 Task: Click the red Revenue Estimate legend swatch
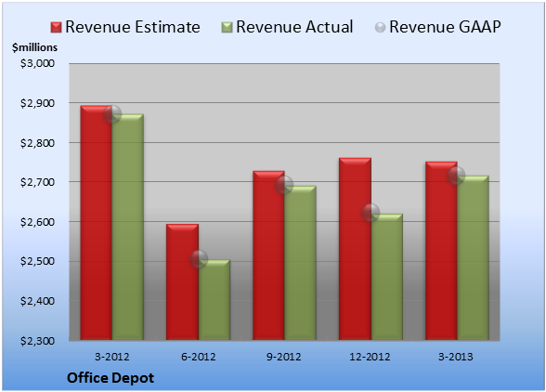click(56, 28)
